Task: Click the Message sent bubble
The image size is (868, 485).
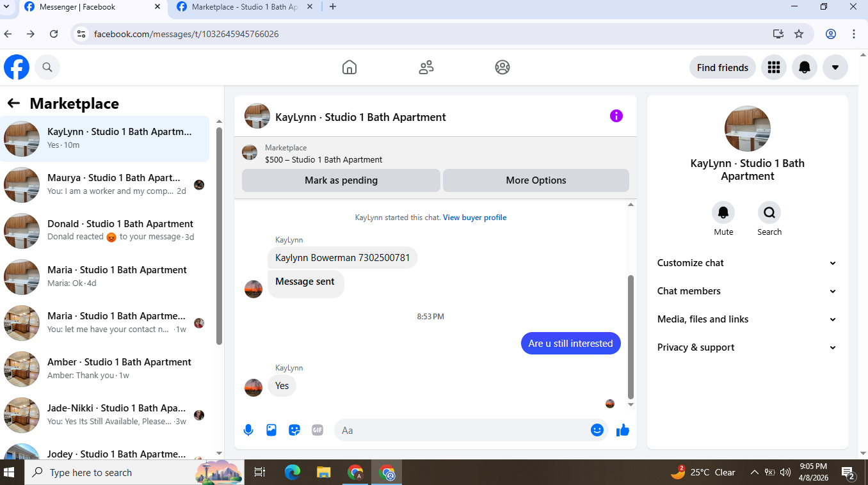Action: (x=305, y=283)
